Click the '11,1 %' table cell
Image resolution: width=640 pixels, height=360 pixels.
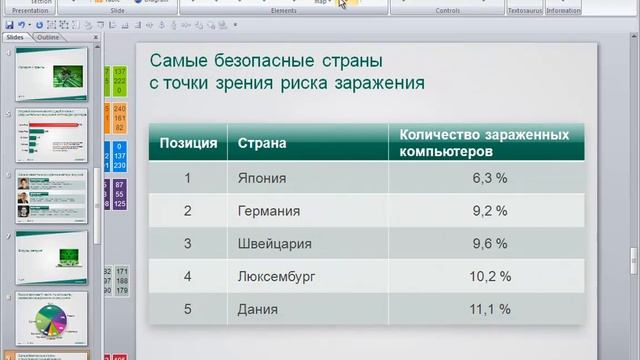tap(486, 309)
